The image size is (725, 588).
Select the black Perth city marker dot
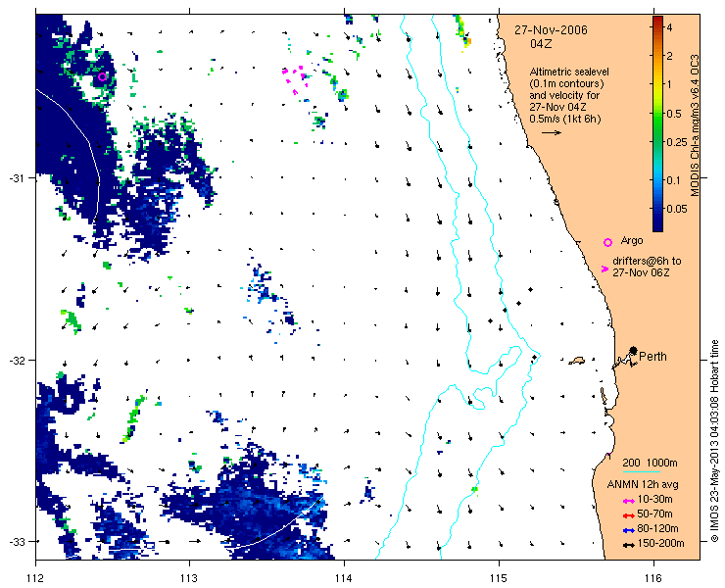pyautogui.click(x=634, y=351)
